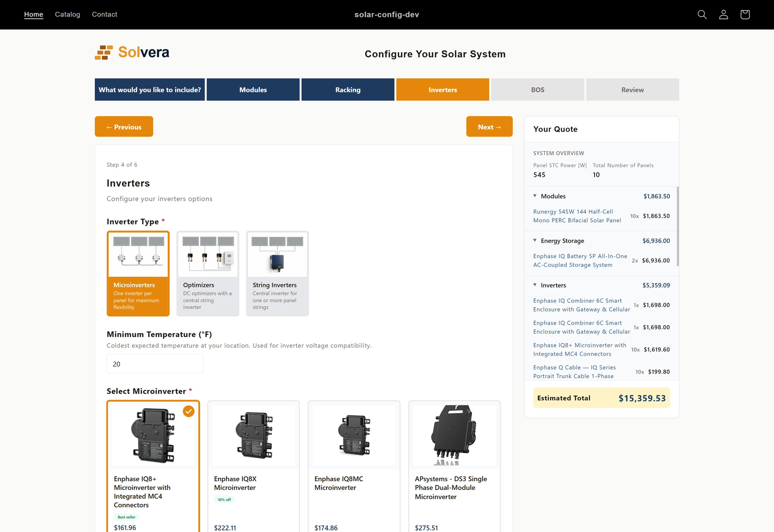Choose the APsystems DS3 Microinverter card
The width and height of the screenshot is (774, 532).
pyautogui.click(x=455, y=467)
